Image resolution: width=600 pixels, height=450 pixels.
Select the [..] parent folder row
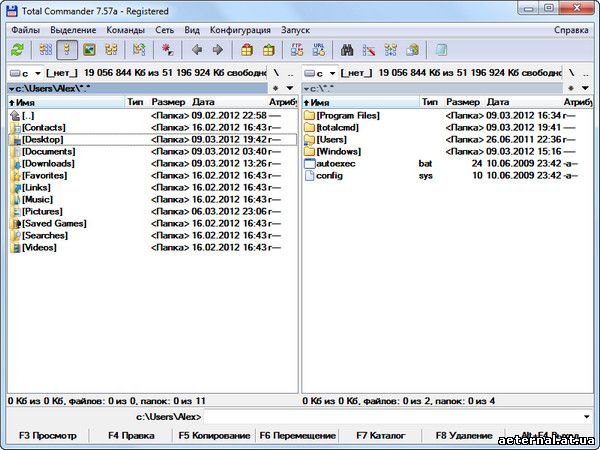click(152, 116)
